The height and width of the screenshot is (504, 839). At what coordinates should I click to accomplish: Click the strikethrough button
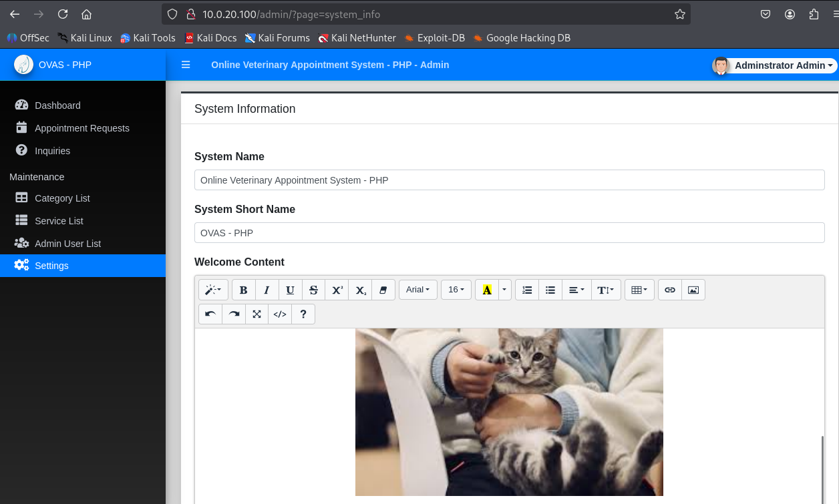click(x=313, y=290)
